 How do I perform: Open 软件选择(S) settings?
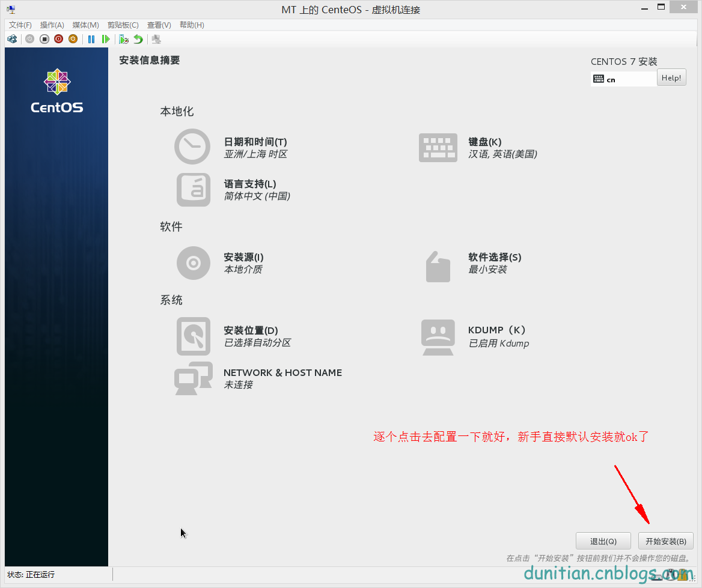[495, 257]
